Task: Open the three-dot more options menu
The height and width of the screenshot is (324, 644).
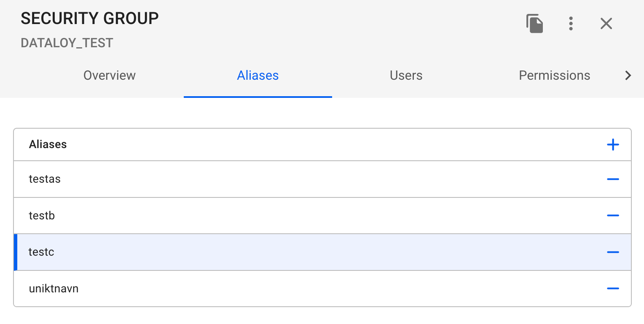Action: (571, 24)
